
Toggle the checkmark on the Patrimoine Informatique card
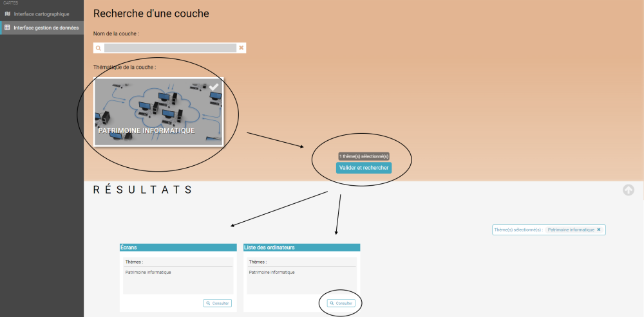click(214, 87)
